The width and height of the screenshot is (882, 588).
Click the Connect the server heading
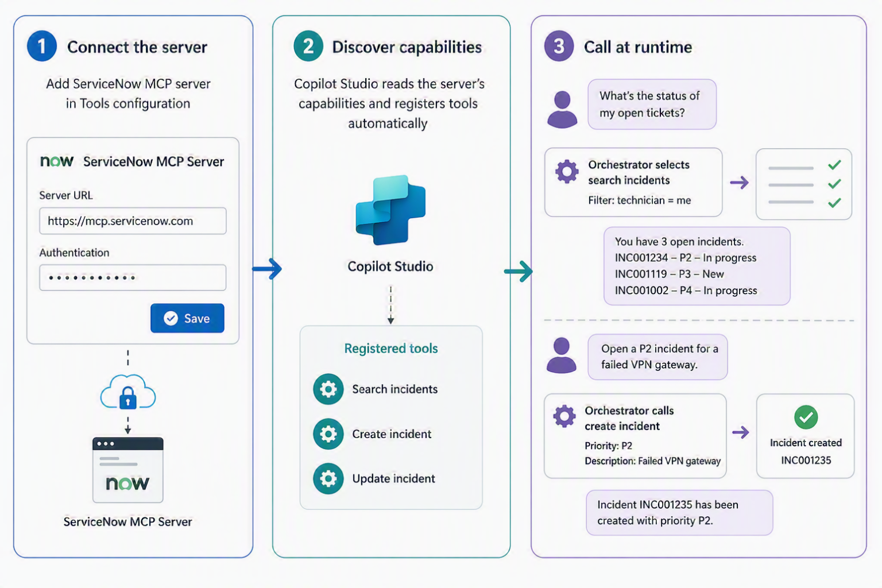[x=137, y=47]
